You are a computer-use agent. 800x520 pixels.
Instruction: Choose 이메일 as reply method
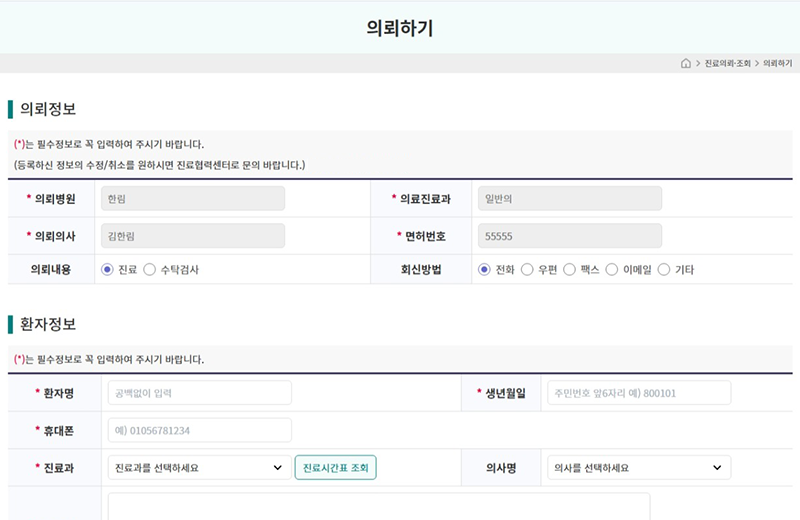pyautogui.click(x=612, y=270)
